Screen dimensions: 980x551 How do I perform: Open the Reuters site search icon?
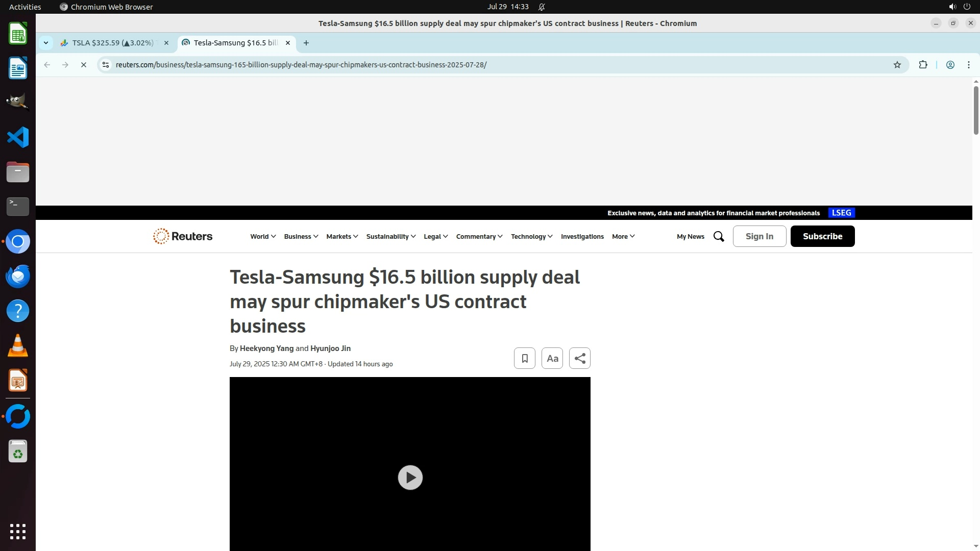[719, 236]
